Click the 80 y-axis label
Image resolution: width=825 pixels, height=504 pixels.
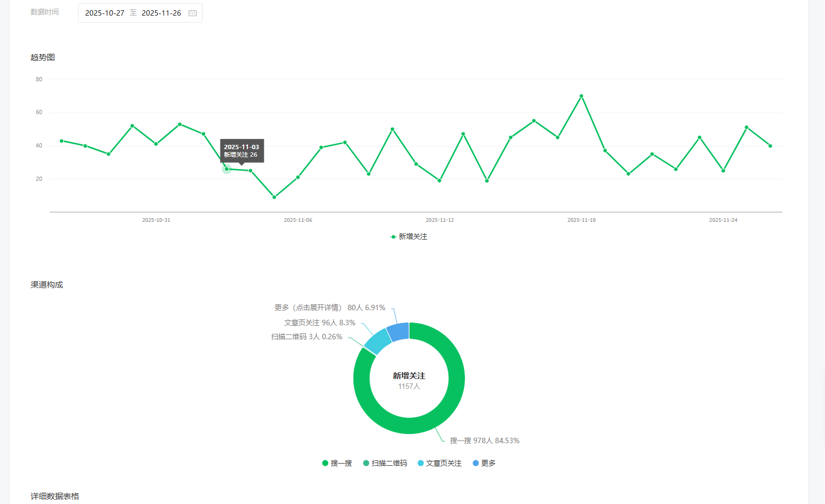pyautogui.click(x=39, y=79)
